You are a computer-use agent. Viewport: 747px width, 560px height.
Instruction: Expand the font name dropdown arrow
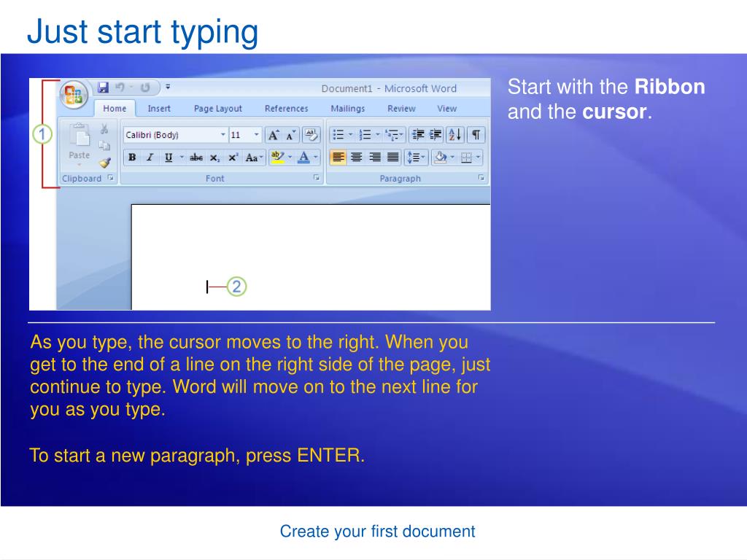[x=223, y=135]
